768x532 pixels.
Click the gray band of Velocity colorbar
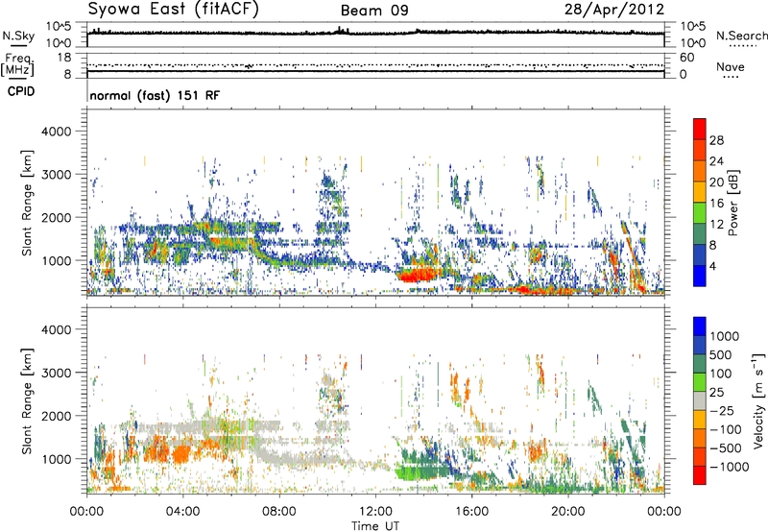(700, 400)
